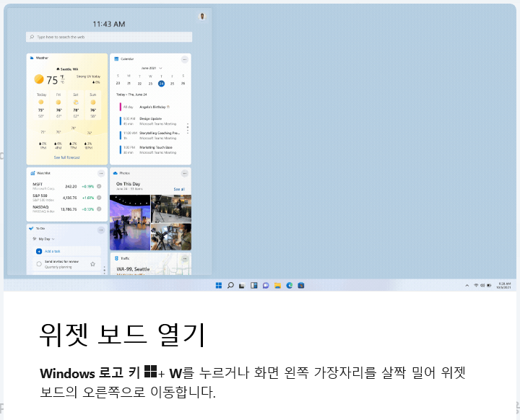Click the Watchlist chart header icon
520x420 pixels.
pos(32,173)
